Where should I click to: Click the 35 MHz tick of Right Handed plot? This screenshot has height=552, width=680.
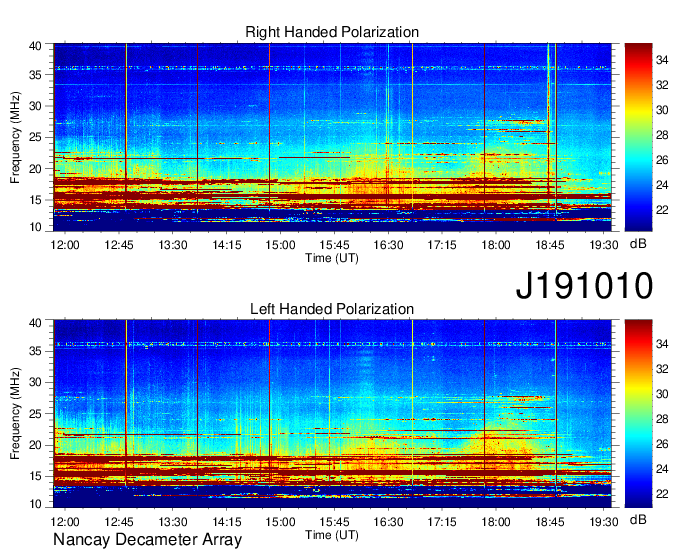pyautogui.click(x=35, y=75)
